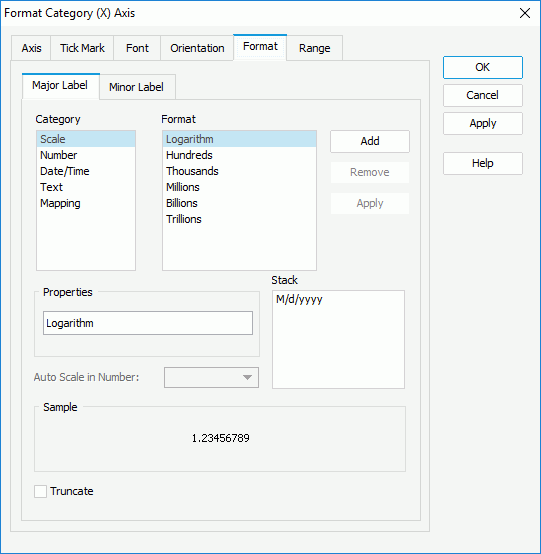541x554 pixels.
Task: Select M/d/yyyy in the Stack list
Action: pyautogui.click(x=338, y=300)
